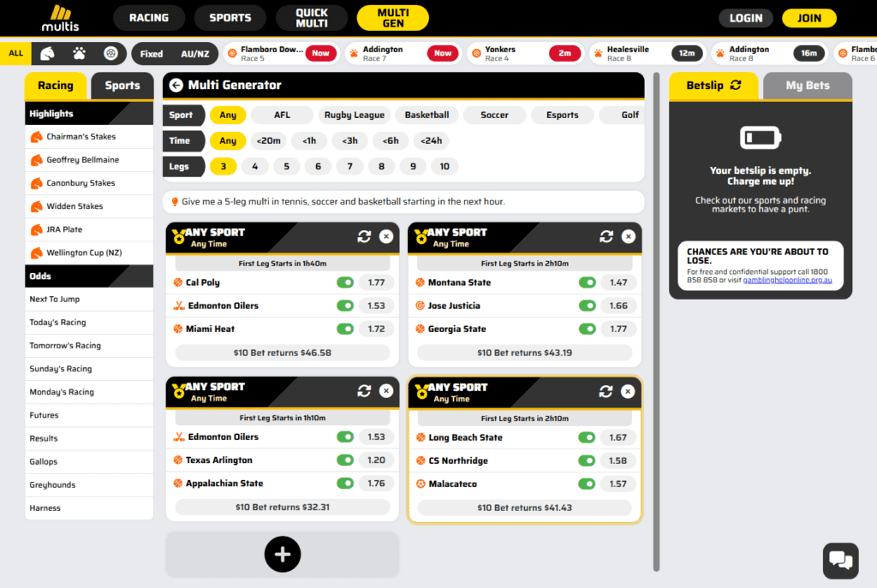Viewport: 877px width, 588px height.
Task: Click the horse racing filter icon
Action: tap(48, 53)
